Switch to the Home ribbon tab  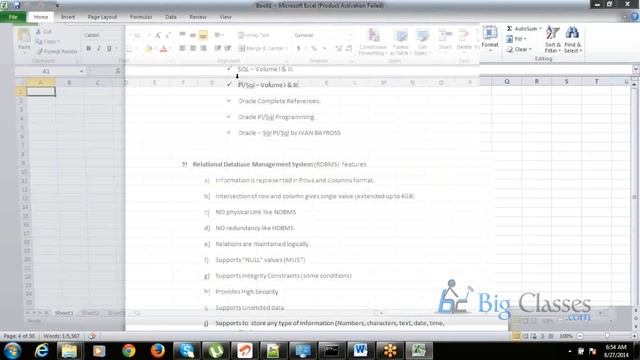(x=41, y=17)
